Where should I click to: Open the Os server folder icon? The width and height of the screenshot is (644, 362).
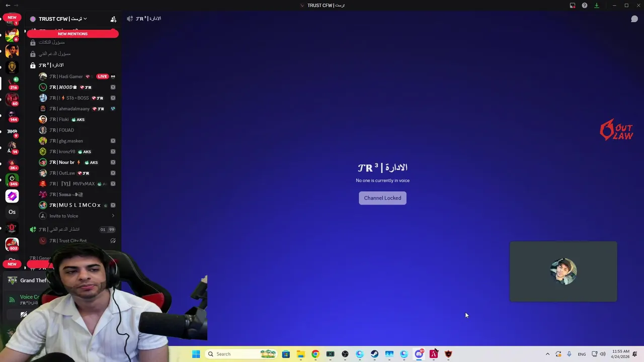pyautogui.click(x=12, y=212)
